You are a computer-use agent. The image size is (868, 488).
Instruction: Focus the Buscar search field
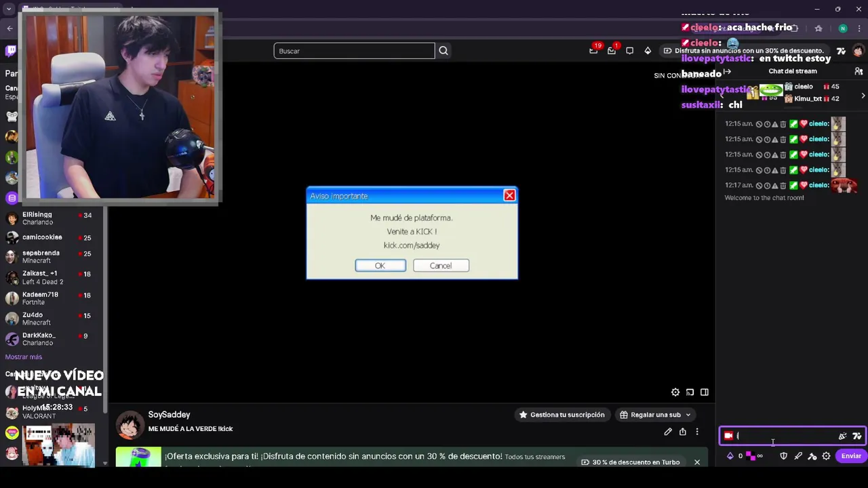354,51
